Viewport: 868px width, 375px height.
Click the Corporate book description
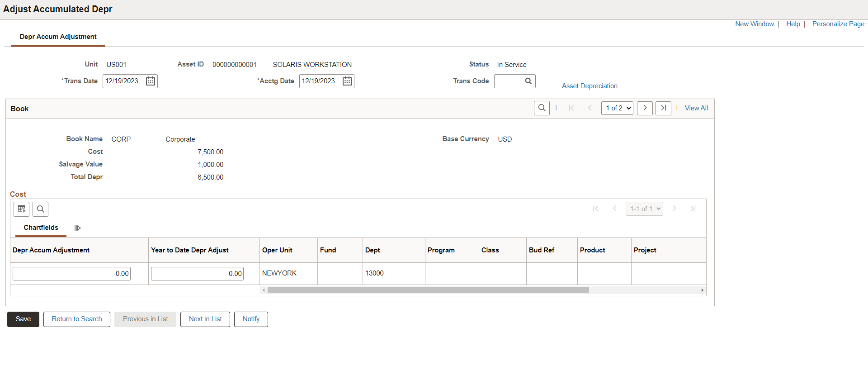[180, 139]
